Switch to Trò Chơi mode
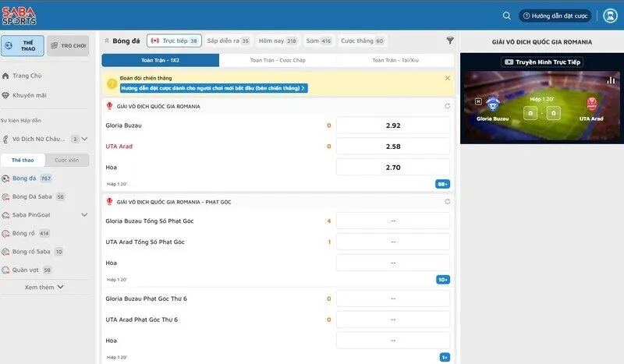Screen dimensions: 624x364 [x=67, y=46]
